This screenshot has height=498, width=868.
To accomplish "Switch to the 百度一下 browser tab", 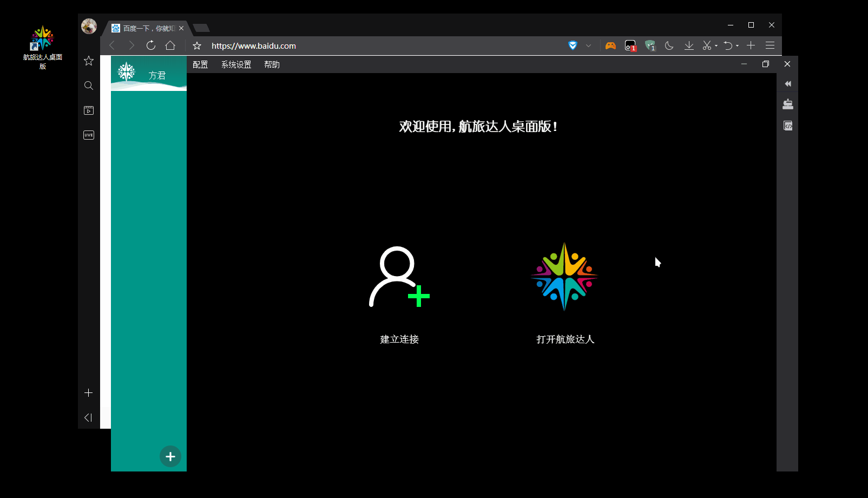I will 148,28.
